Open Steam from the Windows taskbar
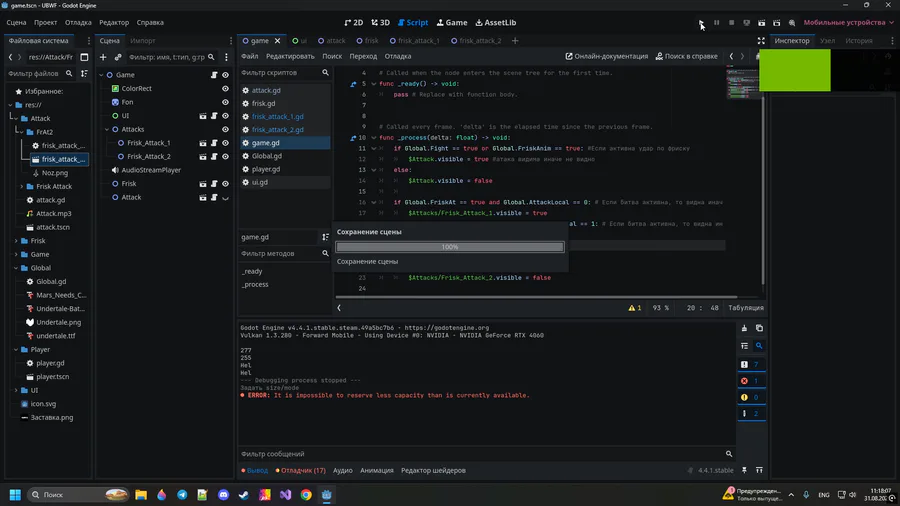This screenshot has height=506, width=900. [244, 495]
